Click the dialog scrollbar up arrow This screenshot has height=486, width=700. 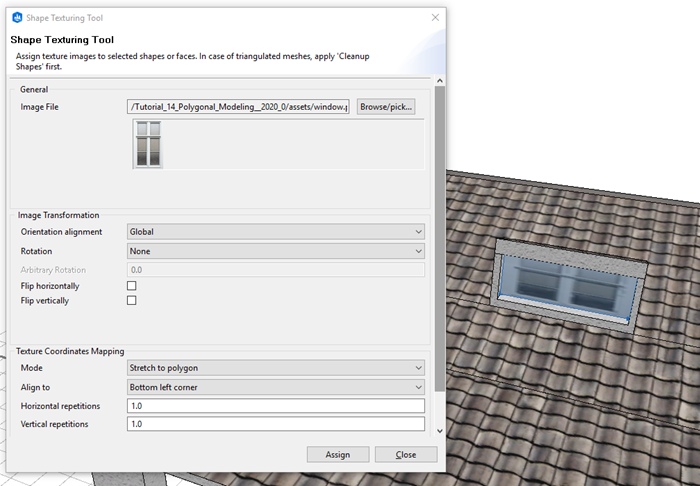(x=440, y=81)
